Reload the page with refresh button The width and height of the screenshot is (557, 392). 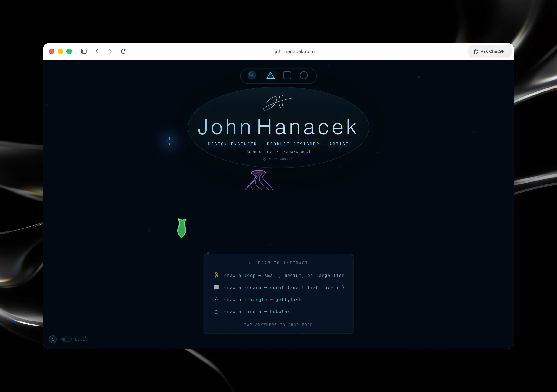point(123,51)
